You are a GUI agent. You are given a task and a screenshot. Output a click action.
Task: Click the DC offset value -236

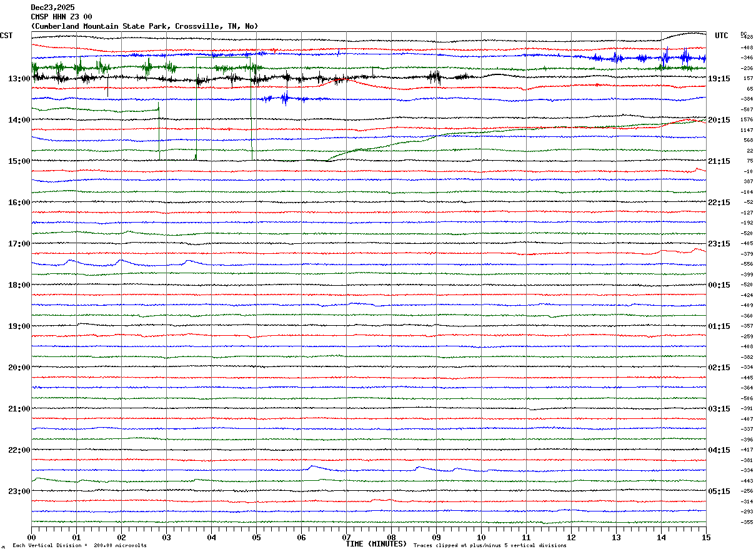[x=747, y=68]
